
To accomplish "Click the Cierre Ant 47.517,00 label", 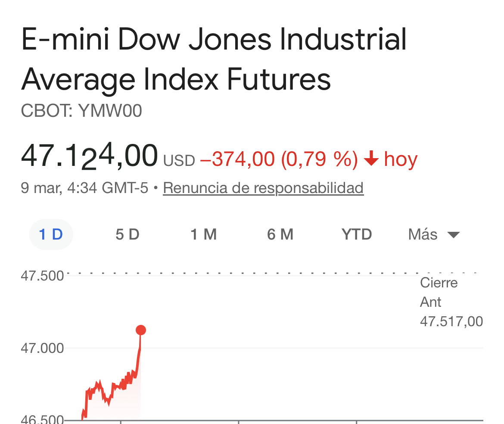I will click(x=451, y=302).
